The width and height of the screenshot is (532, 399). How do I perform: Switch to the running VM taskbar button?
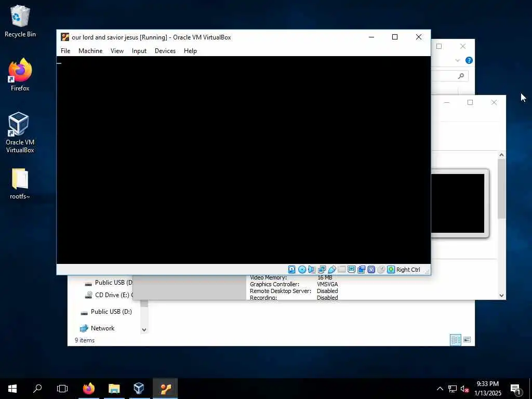coord(165,389)
